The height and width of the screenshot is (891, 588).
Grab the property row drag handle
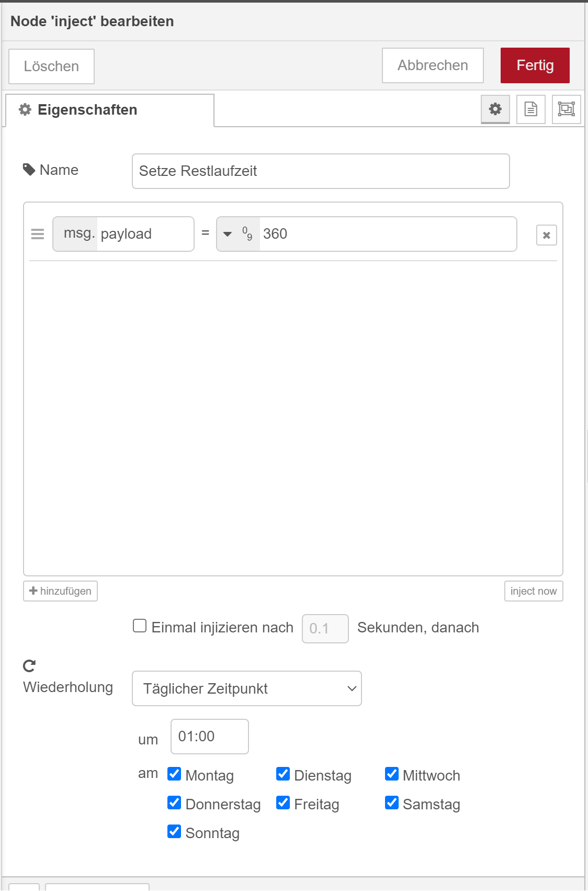click(x=38, y=234)
